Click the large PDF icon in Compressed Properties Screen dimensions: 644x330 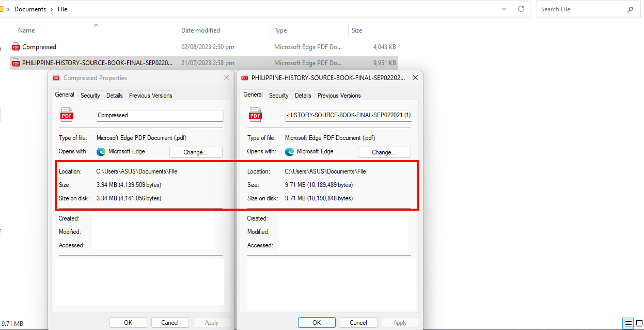click(x=67, y=115)
